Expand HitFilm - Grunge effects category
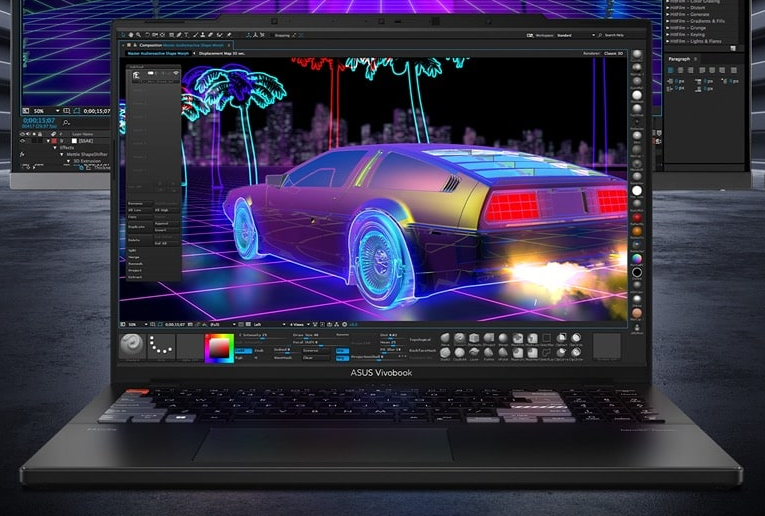The height and width of the screenshot is (516, 765). point(667,28)
